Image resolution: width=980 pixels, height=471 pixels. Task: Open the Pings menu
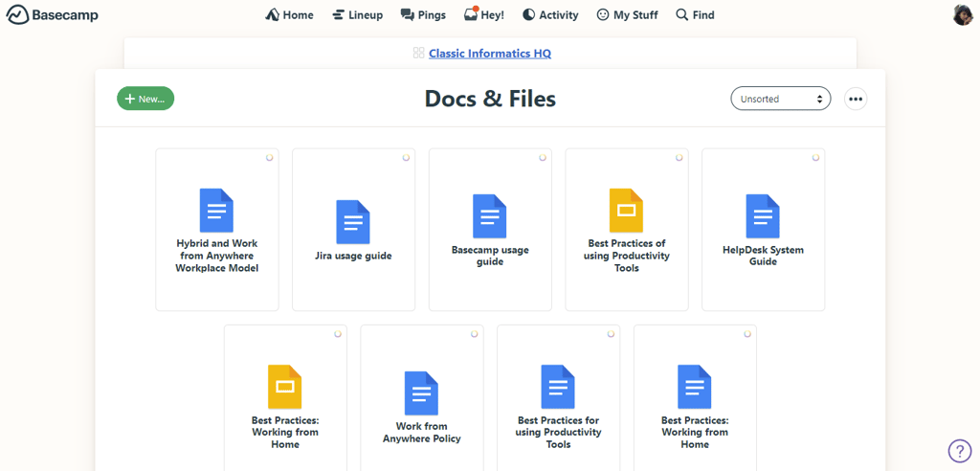click(422, 15)
